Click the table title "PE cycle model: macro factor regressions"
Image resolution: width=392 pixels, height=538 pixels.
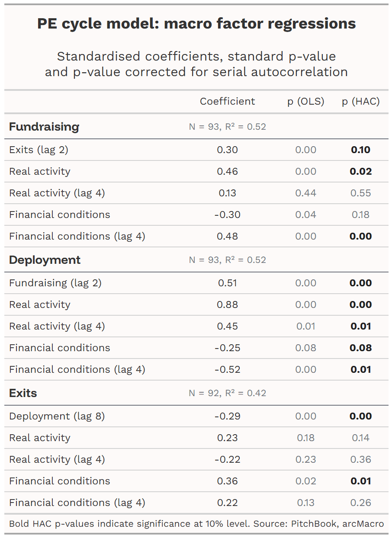coord(196,24)
